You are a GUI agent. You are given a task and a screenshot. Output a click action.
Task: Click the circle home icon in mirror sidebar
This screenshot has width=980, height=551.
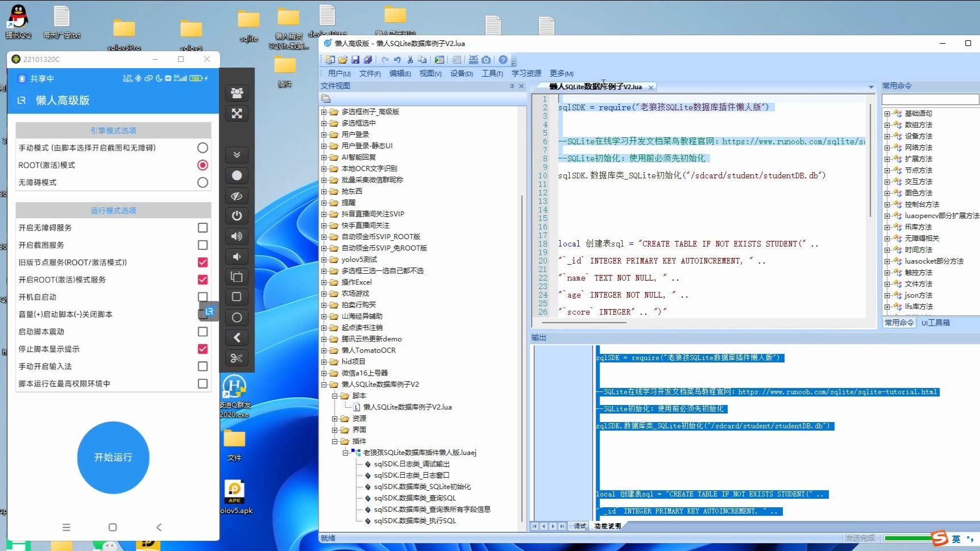point(237,318)
